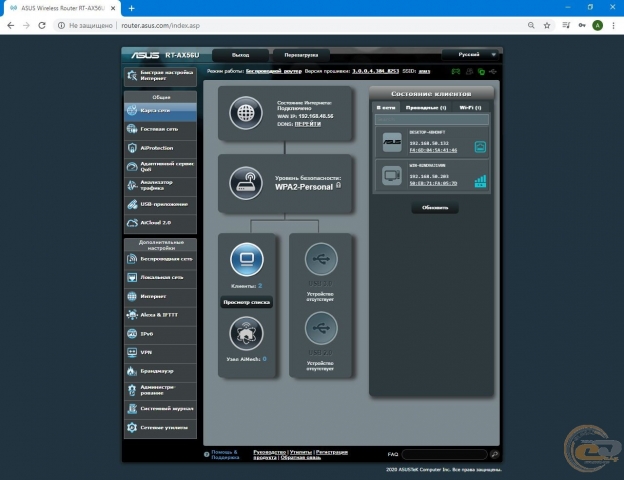The height and width of the screenshot is (480, 624).
Task: Open USB application (USB-приложение) page
Action: point(160,205)
